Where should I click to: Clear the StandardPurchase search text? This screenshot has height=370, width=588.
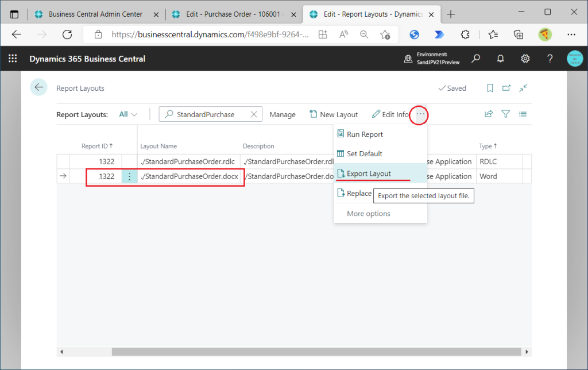click(x=254, y=114)
